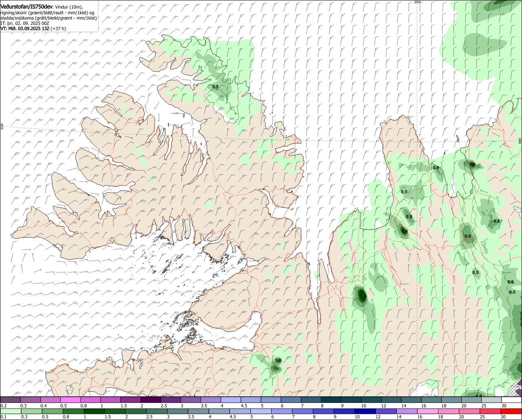The height and width of the screenshot is (420, 522).
Task: Pick the rain legend swatch between 0.3 and 0.5
Action: point(32,411)
